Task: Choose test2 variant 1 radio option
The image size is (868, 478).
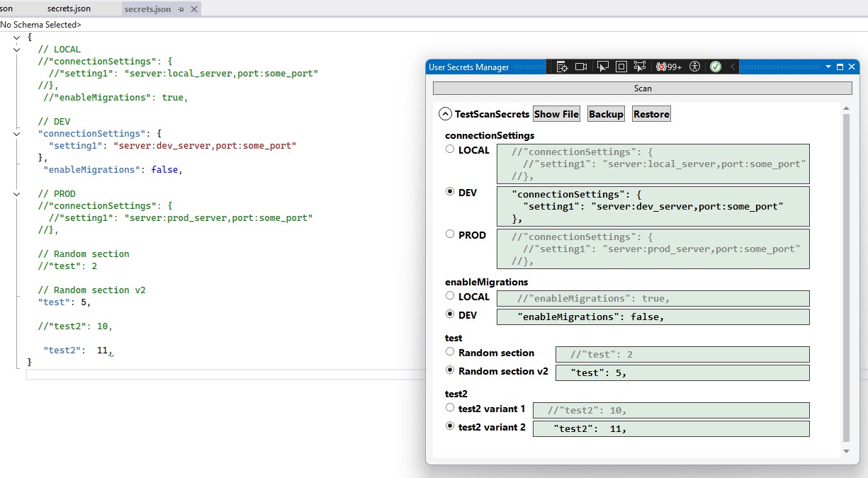Action: point(450,408)
